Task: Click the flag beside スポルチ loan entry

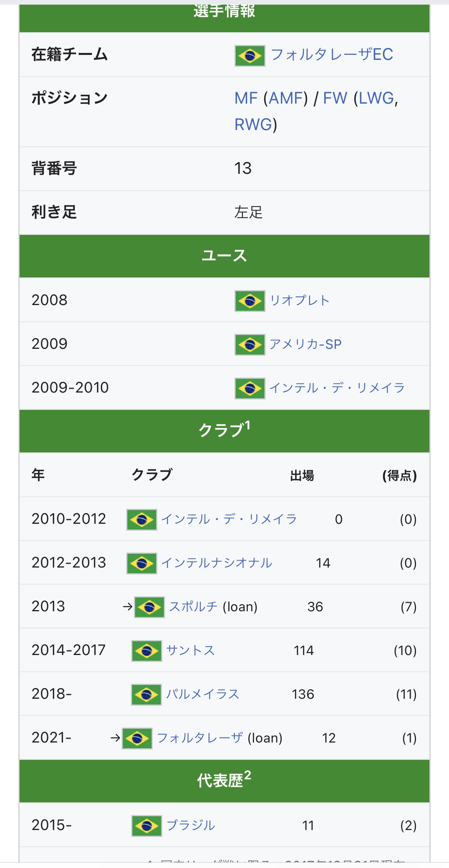Action: pos(149,607)
